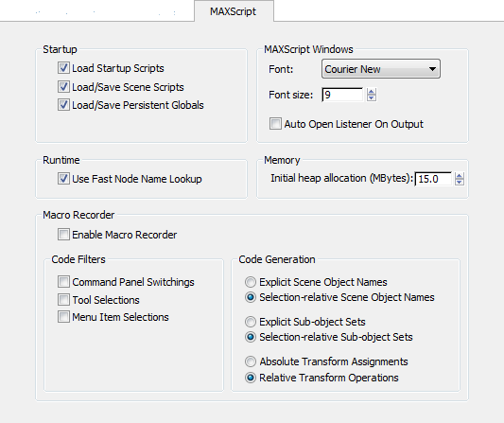The width and height of the screenshot is (504, 423).
Task: Toggle Load/Save Scene Scripts checkbox
Action: click(x=63, y=87)
